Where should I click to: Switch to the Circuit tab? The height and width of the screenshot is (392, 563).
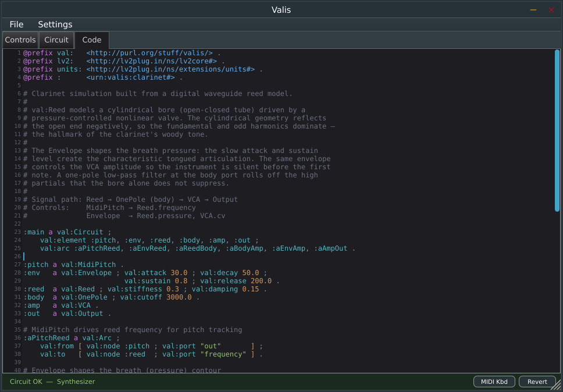point(56,40)
